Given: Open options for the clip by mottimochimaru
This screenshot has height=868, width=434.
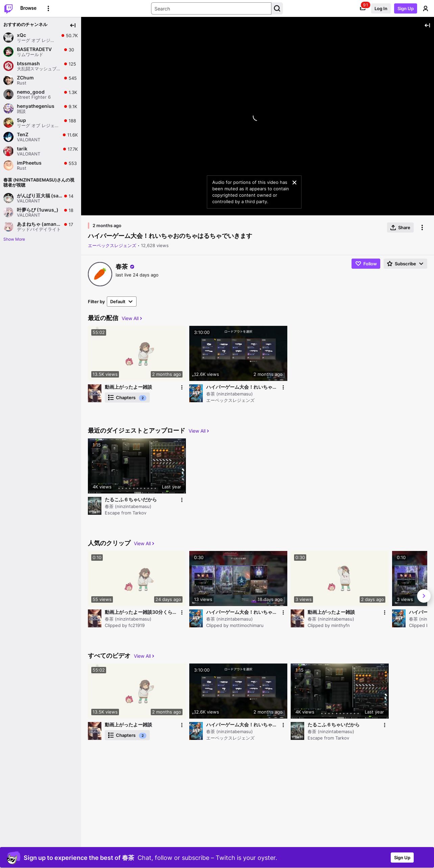Looking at the screenshot, I should coord(283,612).
